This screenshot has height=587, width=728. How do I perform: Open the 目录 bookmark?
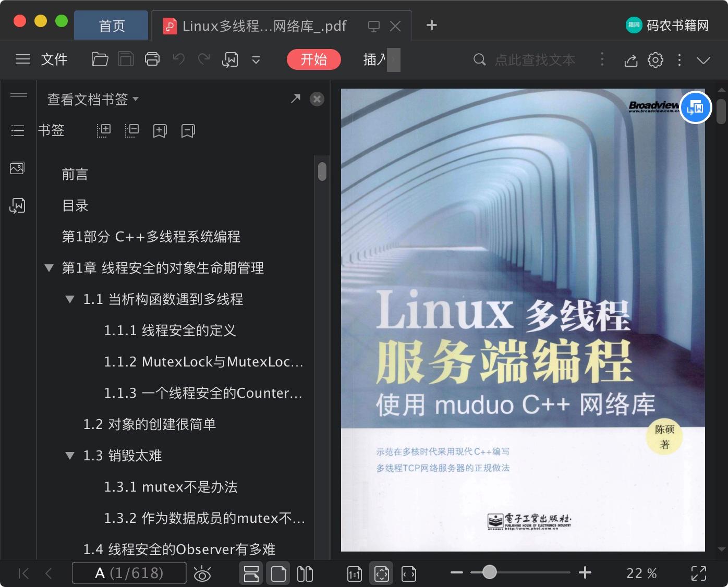click(x=75, y=205)
